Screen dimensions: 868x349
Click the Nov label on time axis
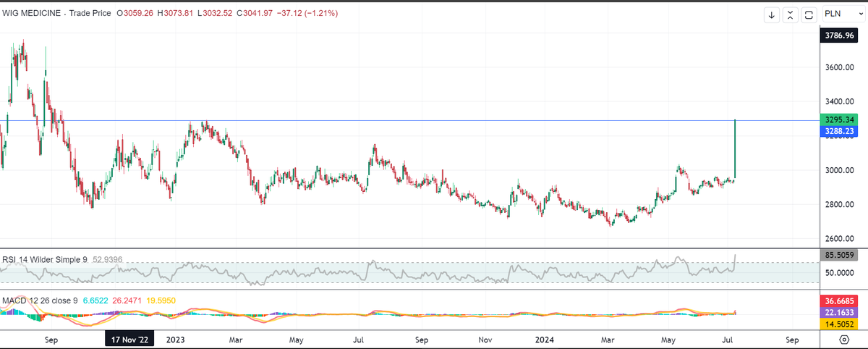click(x=485, y=339)
